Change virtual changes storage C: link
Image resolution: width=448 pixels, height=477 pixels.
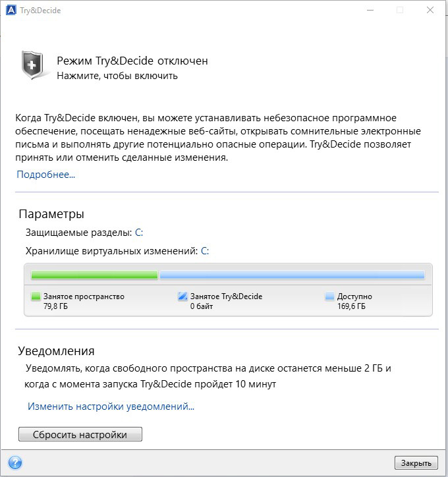coord(205,251)
